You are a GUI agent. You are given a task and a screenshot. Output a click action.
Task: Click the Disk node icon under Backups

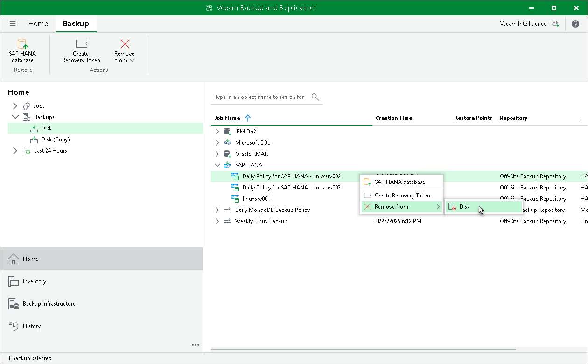[x=34, y=128]
